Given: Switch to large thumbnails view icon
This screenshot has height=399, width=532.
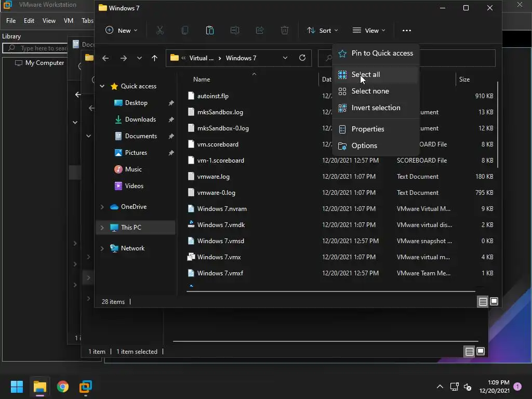Looking at the screenshot, I should (494, 301).
